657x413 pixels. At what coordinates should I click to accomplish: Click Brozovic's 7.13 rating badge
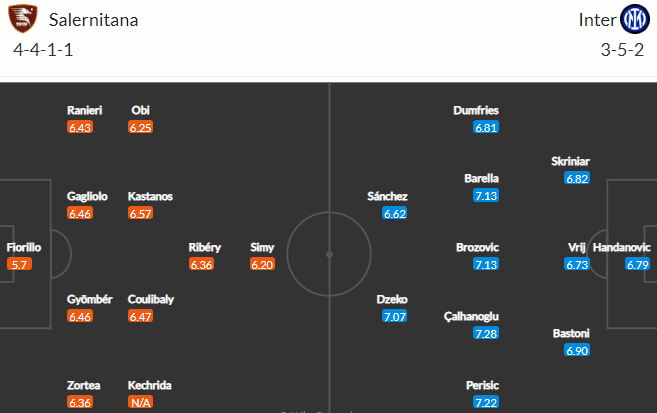tap(486, 264)
